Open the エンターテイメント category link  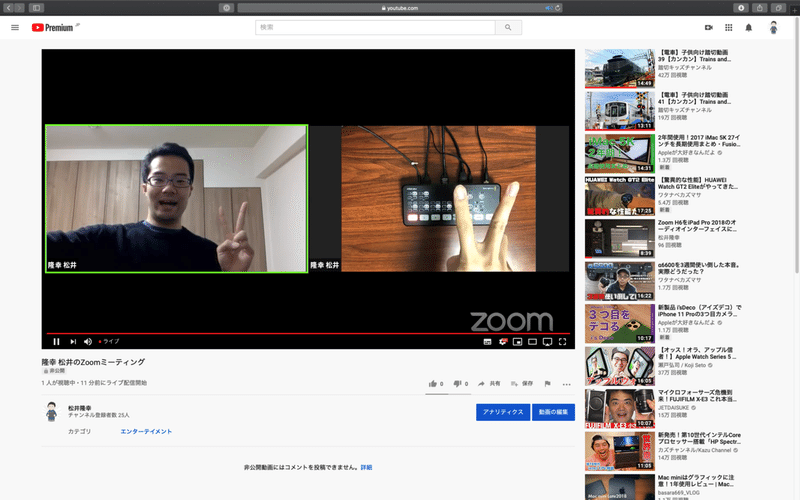[146, 432]
